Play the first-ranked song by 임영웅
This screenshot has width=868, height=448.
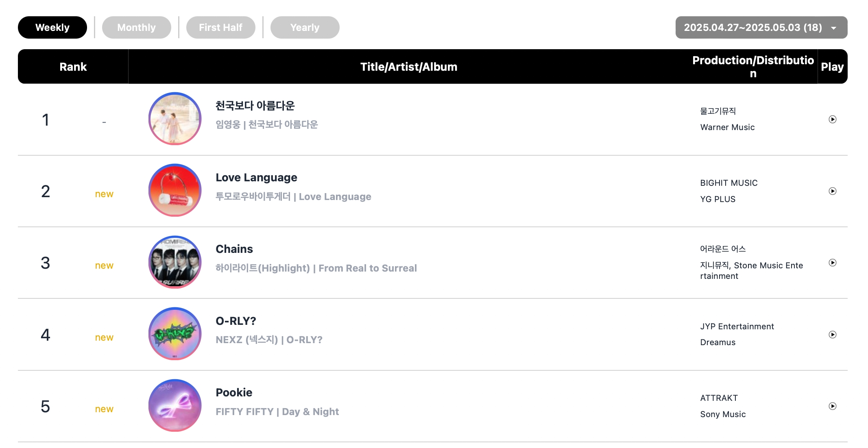click(832, 119)
